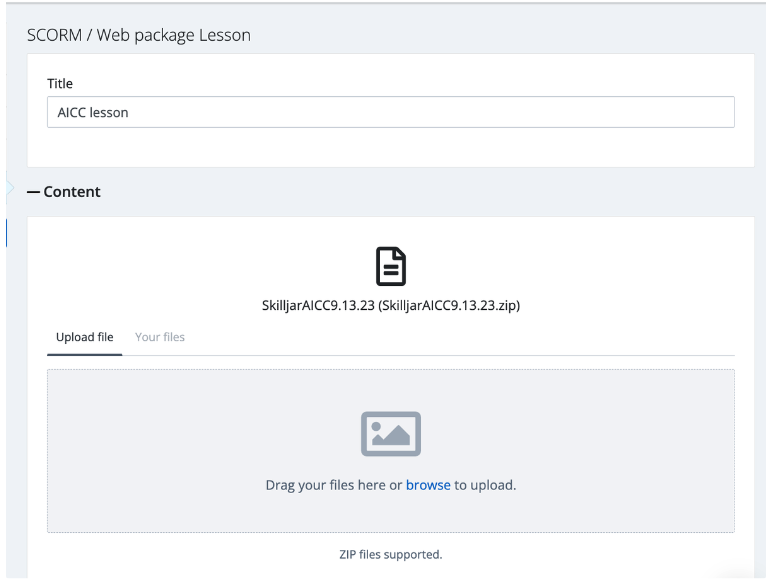Click the uploaded document file icon

click(390, 267)
